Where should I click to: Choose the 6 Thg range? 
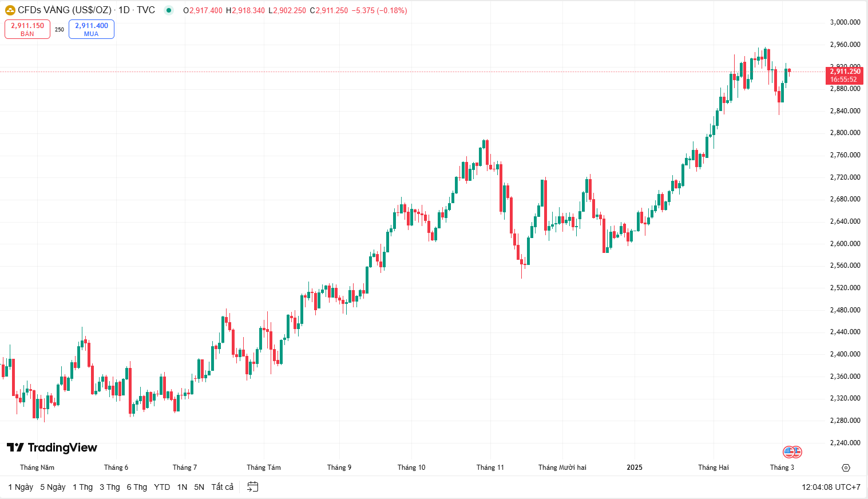137,487
